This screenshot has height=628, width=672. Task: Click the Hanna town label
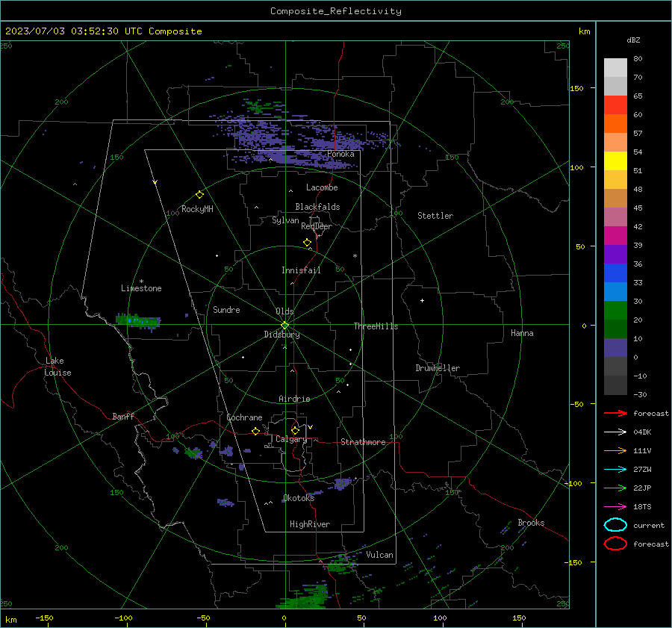pos(522,333)
